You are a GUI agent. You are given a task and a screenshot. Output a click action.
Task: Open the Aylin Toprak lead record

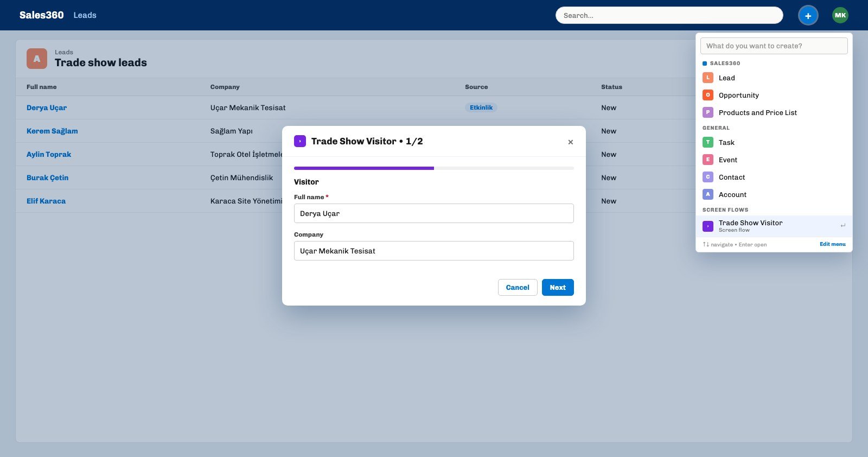coord(49,154)
